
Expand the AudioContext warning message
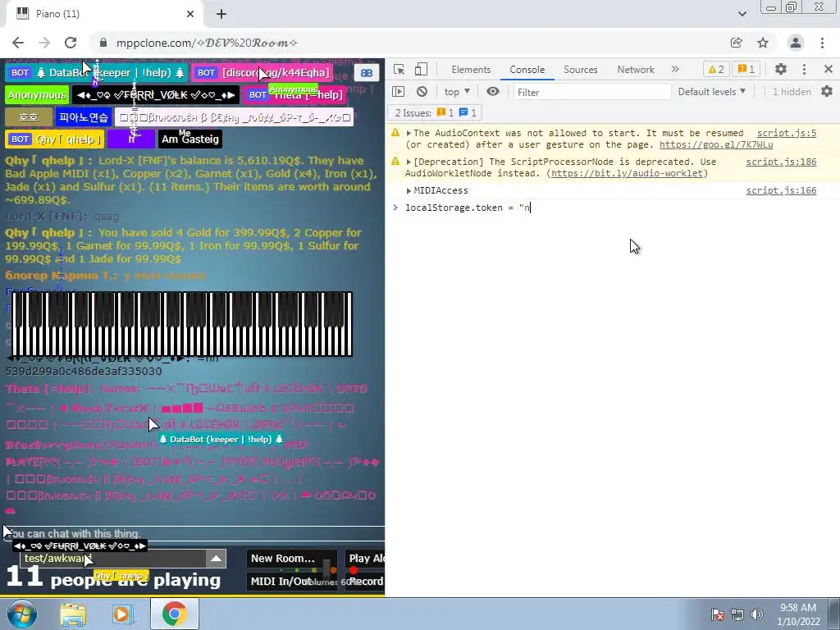click(x=409, y=134)
